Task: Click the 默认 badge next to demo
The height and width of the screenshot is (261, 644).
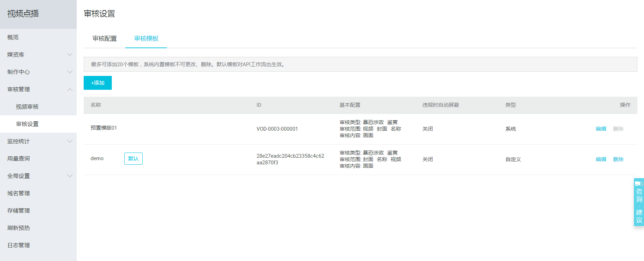Action: 133,158
